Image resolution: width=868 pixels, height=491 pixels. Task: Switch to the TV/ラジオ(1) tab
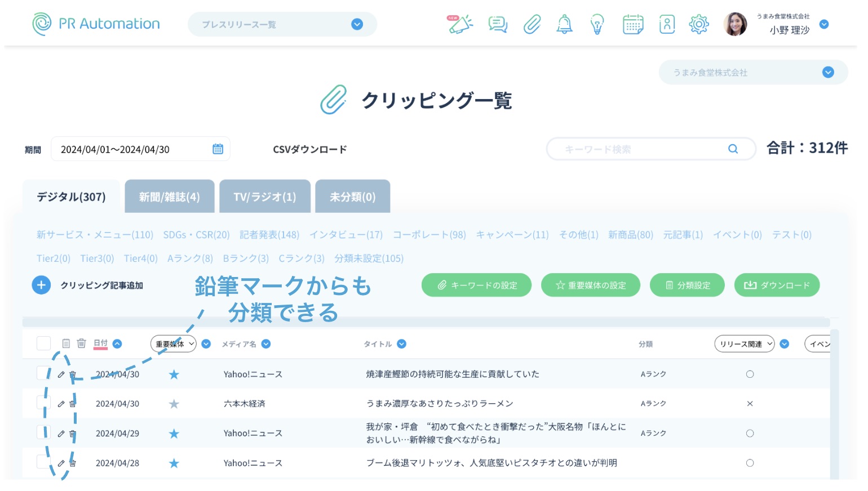(x=265, y=197)
